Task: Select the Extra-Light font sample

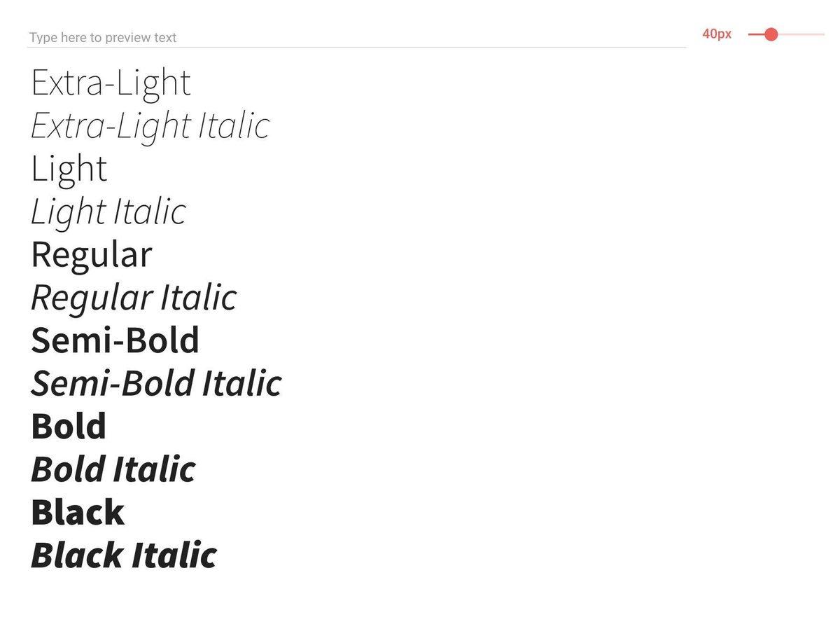Action: pyautogui.click(x=111, y=83)
